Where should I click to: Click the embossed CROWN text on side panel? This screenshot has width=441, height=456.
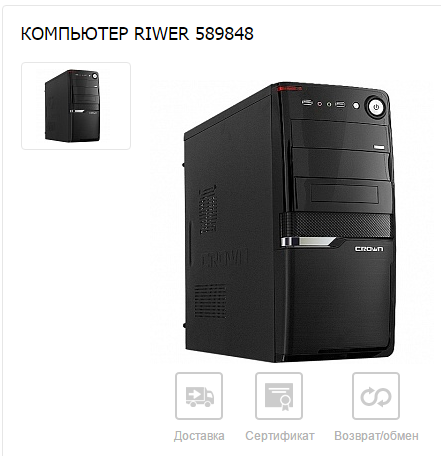click(224, 259)
